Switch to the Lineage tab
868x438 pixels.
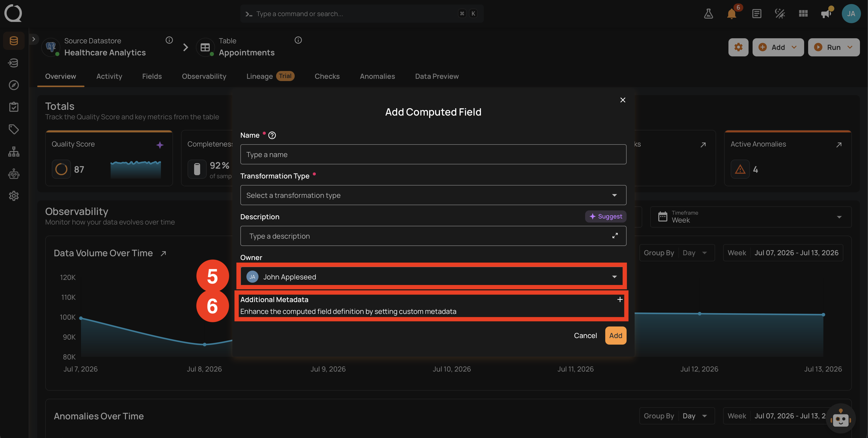coord(271,76)
